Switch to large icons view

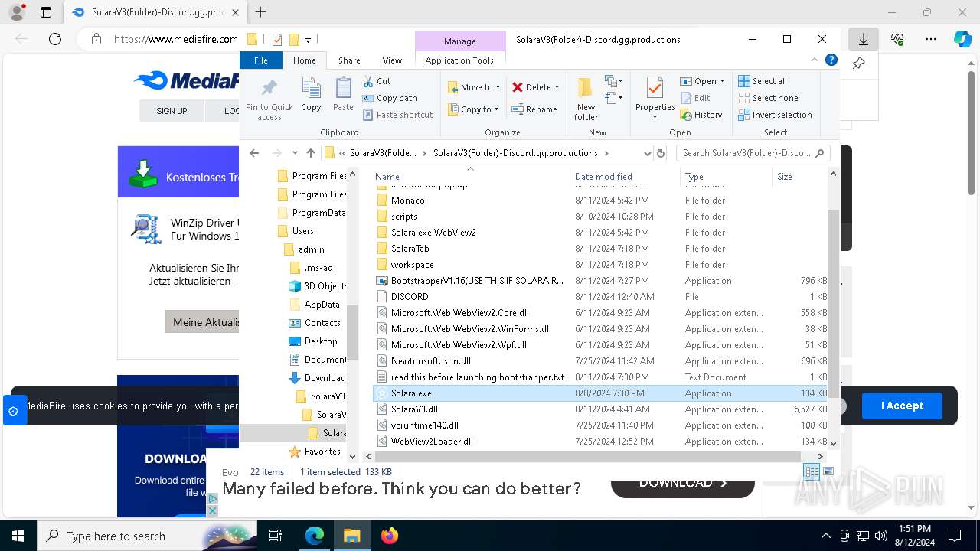[x=828, y=471]
